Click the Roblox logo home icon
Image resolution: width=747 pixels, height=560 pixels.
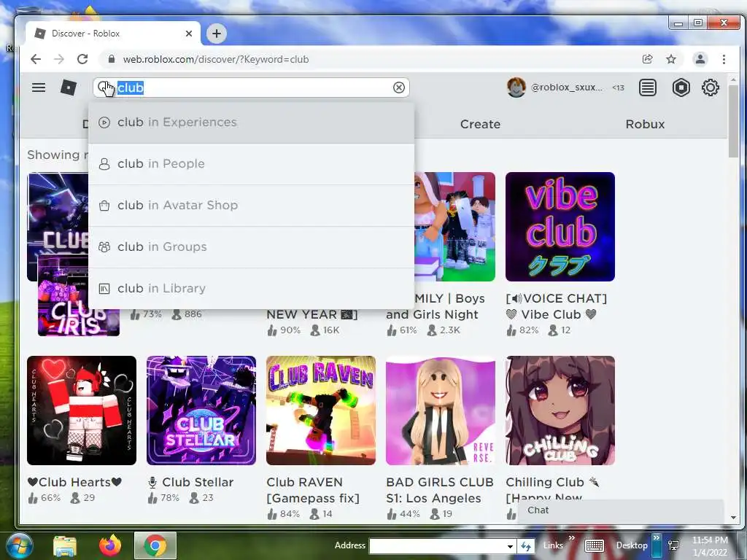click(x=68, y=87)
